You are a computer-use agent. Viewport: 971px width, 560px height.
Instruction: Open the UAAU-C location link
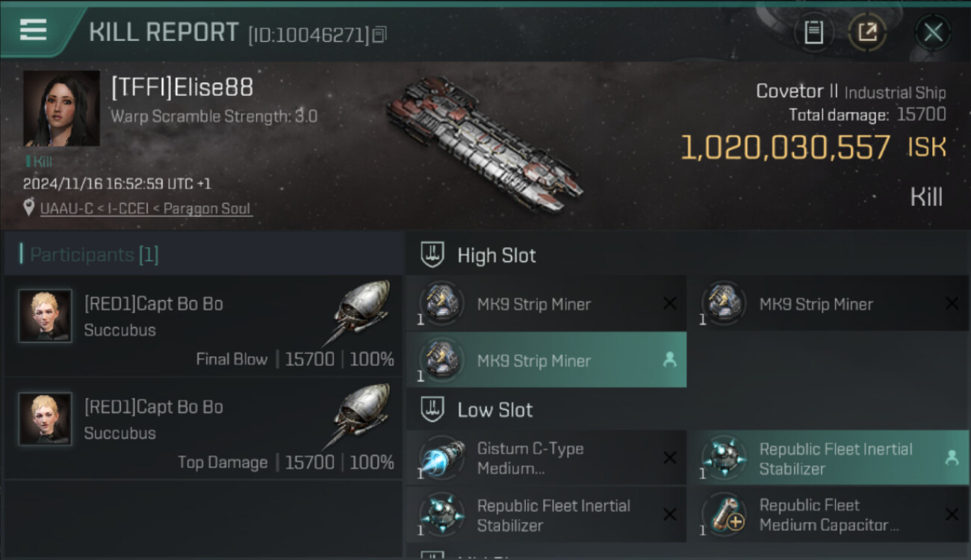coord(145,208)
